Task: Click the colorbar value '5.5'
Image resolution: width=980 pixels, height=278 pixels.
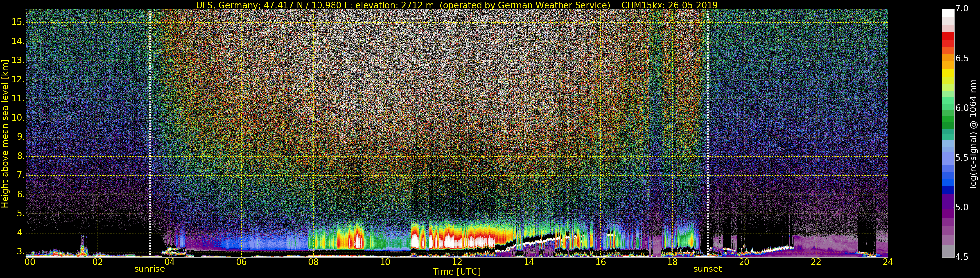Action: tap(962, 158)
